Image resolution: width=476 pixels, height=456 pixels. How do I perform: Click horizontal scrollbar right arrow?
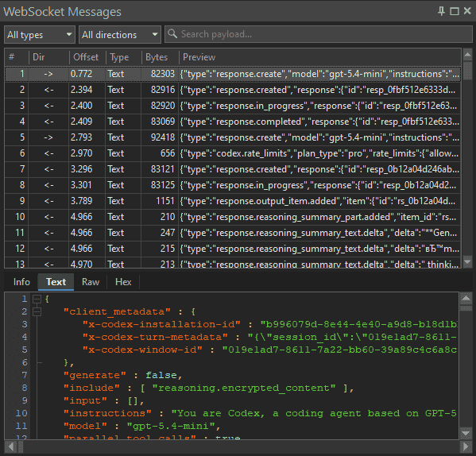tap(466, 446)
